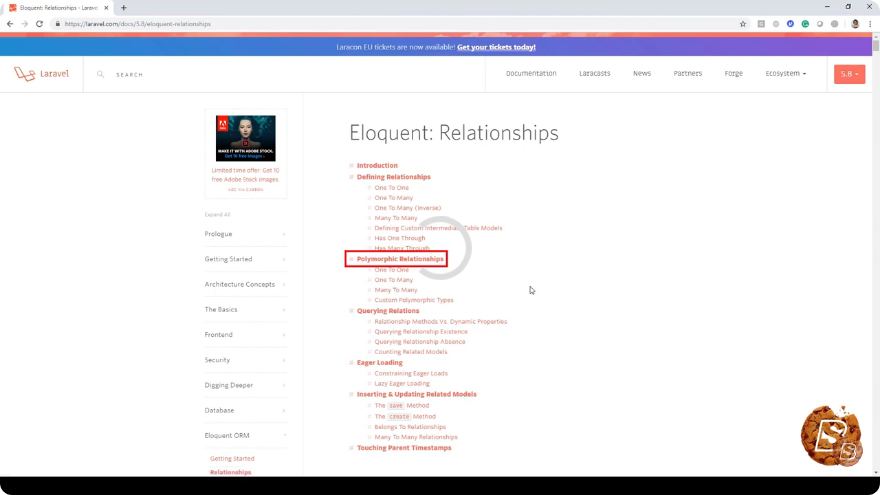Click the cookie badge icon in corner
The height and width of the screenshot is (495, 880).
tap(832, 436)
